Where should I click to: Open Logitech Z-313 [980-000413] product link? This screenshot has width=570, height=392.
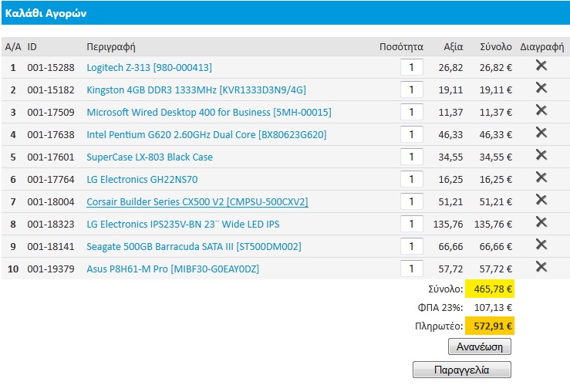coord(149,68)
